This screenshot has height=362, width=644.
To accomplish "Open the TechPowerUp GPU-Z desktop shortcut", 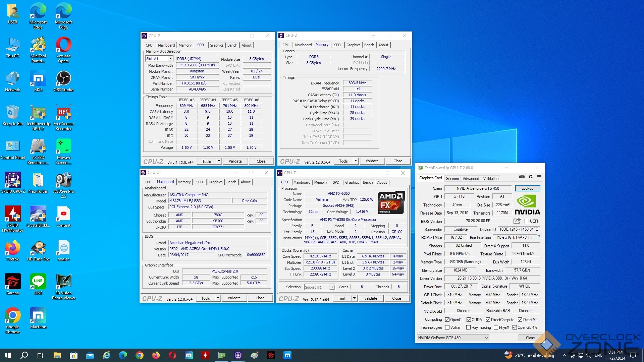I will (38, 118).
